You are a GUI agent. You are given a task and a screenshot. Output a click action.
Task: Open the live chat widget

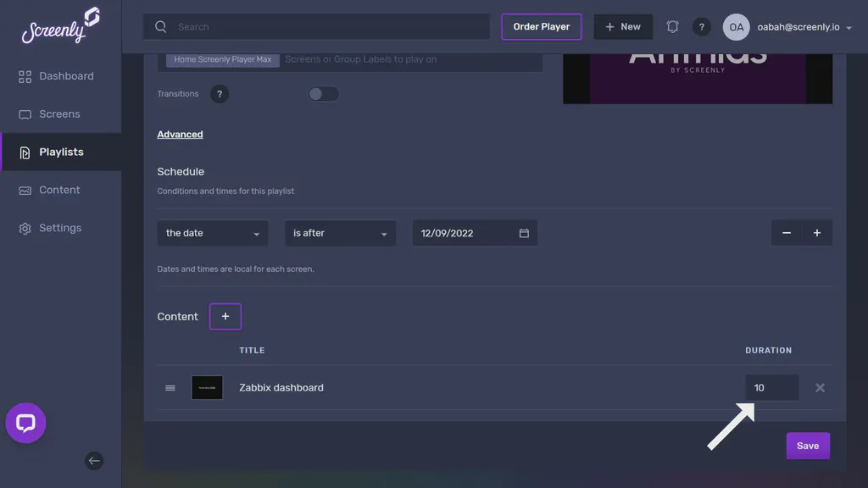[25, 423]
